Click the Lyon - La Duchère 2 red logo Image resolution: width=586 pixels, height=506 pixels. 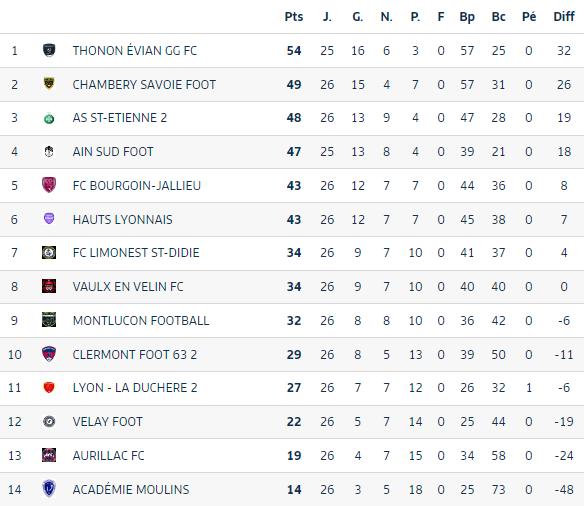49,388
